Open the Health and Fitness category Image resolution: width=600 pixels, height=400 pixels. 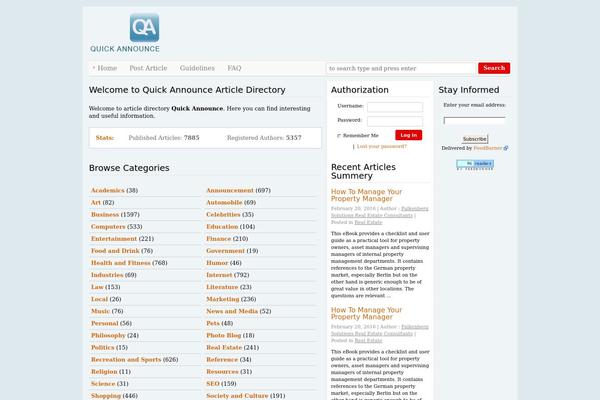point(121,263)
